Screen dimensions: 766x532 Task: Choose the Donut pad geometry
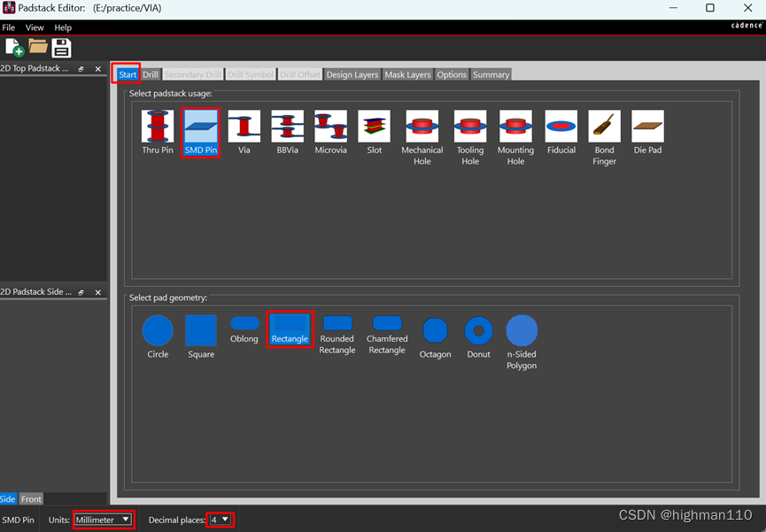tap(479, 331)
